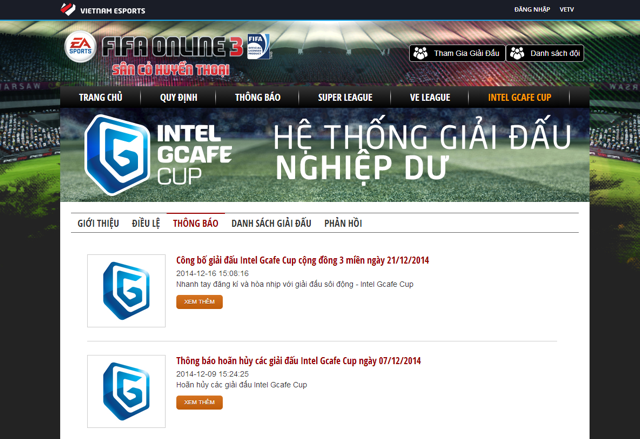
Task: Click the Vietnam Esports logo icon
Action: pyautogui.click(x=68, y=9)
